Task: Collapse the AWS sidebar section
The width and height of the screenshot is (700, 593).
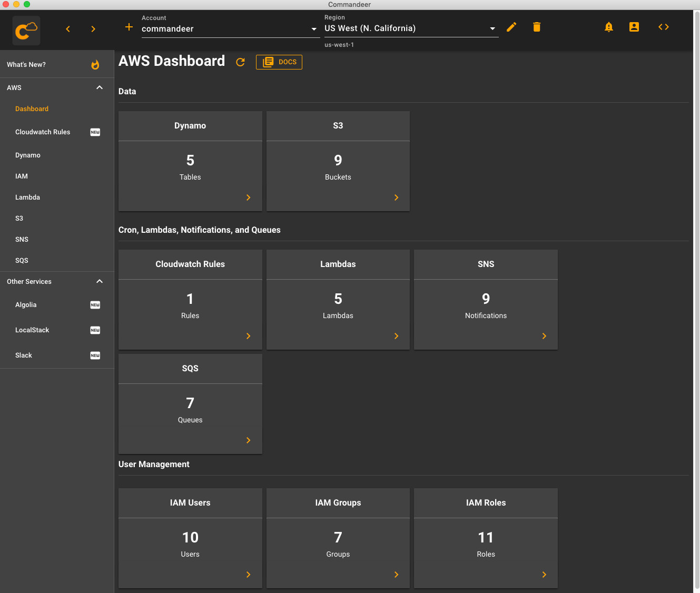Action: (100, 87)
